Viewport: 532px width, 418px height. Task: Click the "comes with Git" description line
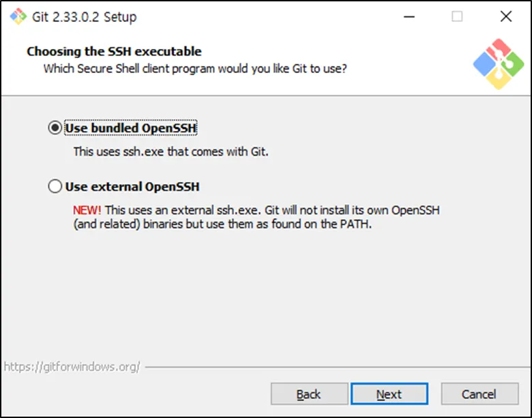171,151
